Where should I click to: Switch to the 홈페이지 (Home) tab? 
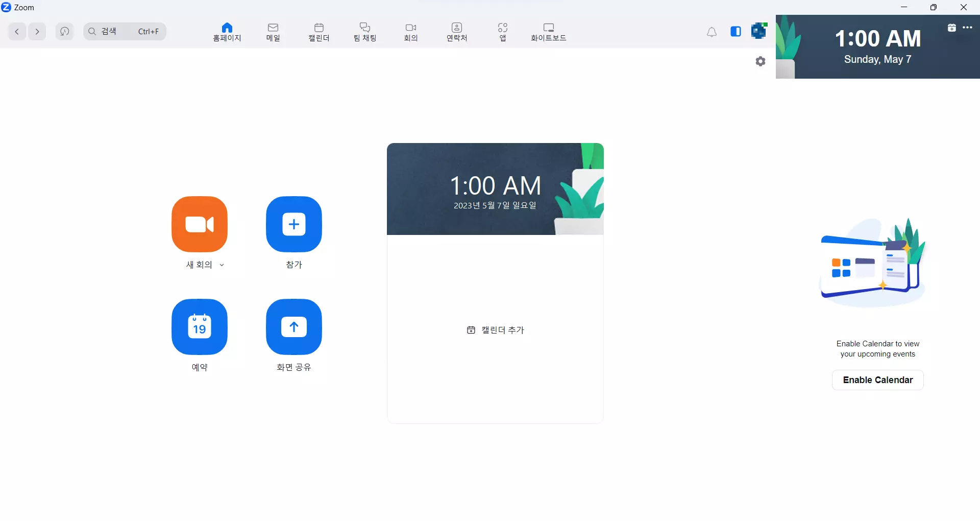point(227,31)
